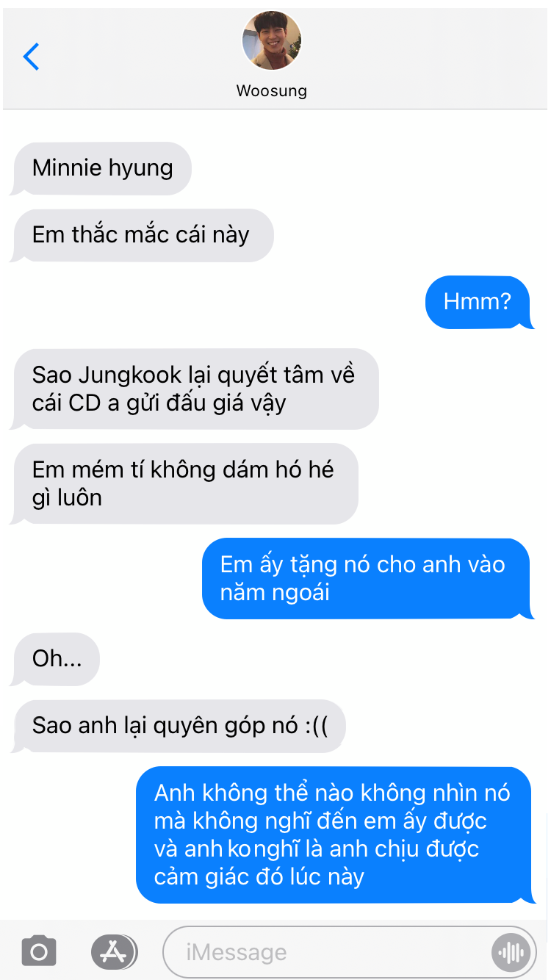The height and width of the screenshot is (980, 551).
Task: Tap the "Em thắc mắc cái này" bubble
Action: click(142, 235)
